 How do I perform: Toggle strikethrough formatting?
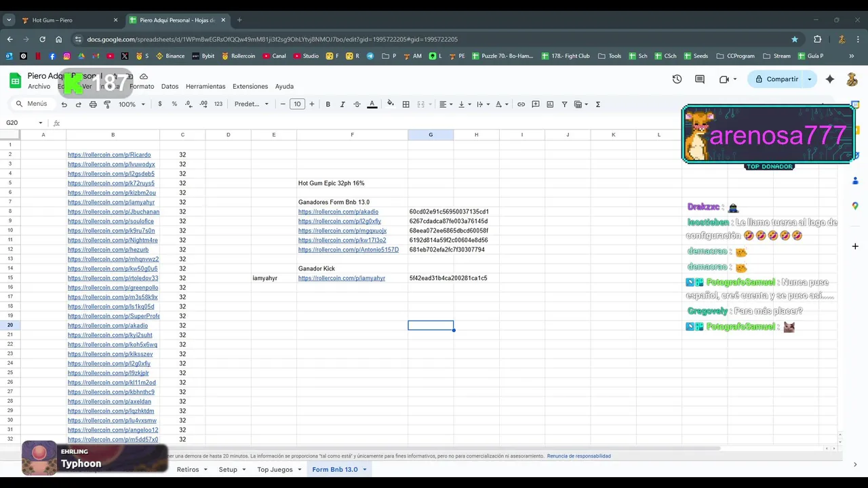pos(357,104)
